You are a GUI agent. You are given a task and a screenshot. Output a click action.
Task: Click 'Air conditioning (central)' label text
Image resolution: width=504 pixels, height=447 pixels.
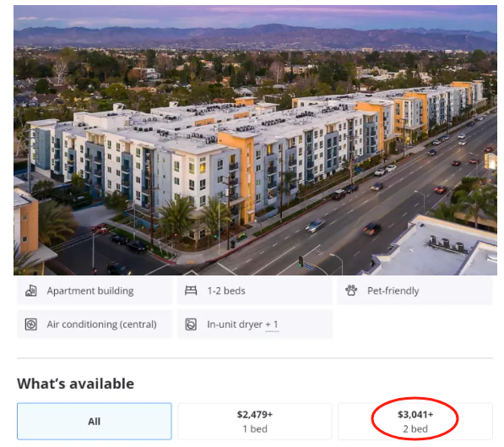pos(101,324)
